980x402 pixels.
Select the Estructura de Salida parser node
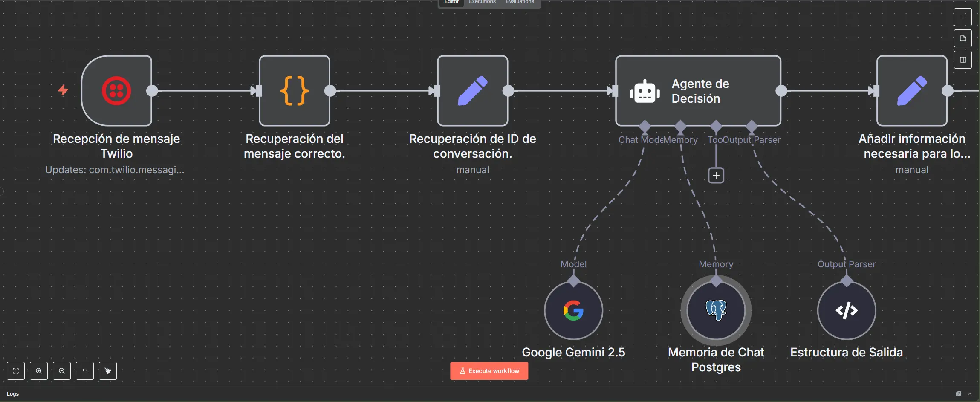(x=846, y=310)
